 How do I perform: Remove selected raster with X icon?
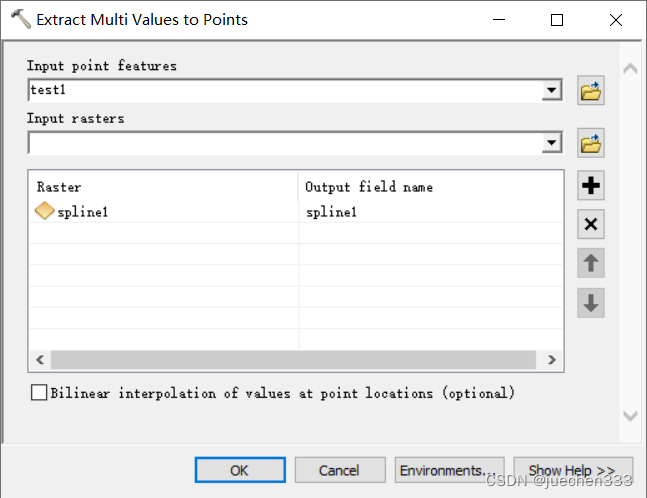pyautogui.click(x=590, y=224)
